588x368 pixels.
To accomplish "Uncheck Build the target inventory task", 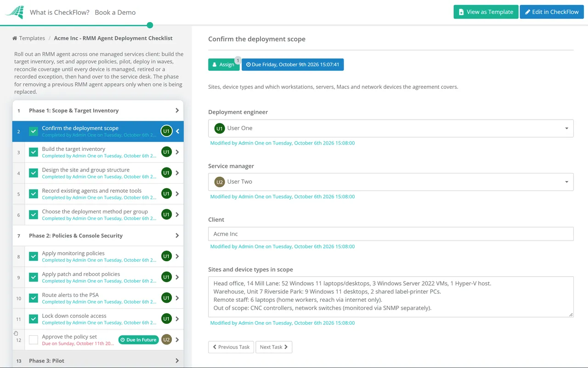I will (34, 152).
